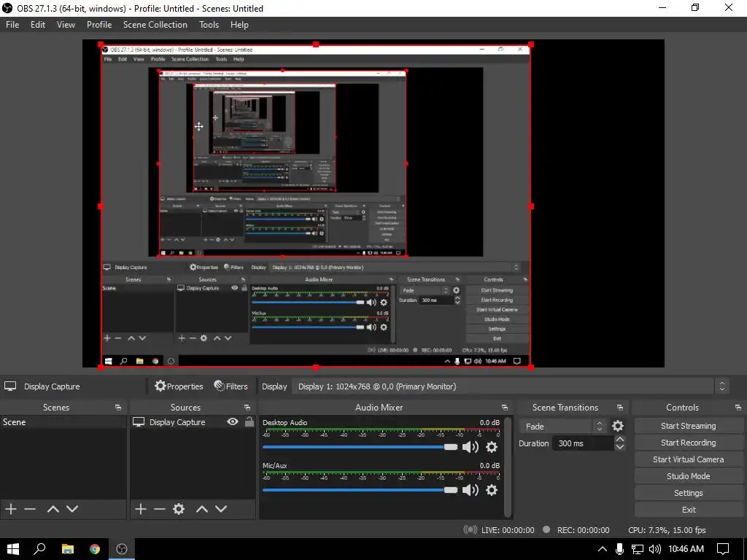Pop out the Controls dock
747x560 pixels.
pyautogui.click(x=738, y=408)
